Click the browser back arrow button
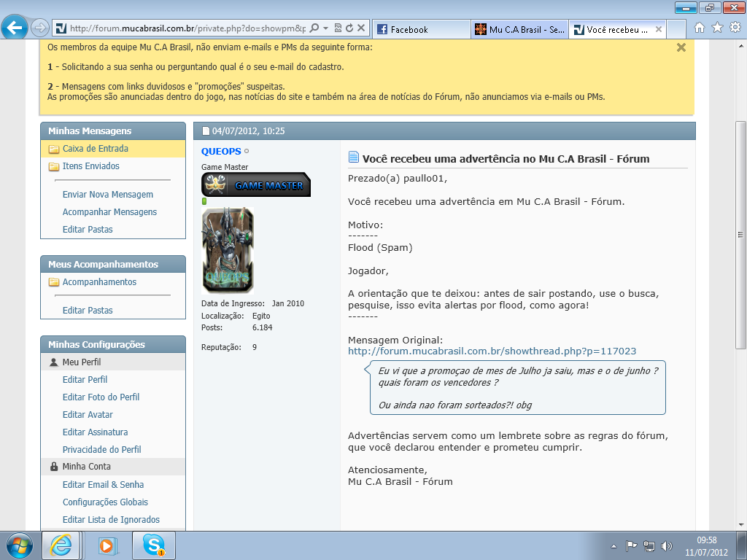This screenshot has height=560, width=747. pos(15,28)
